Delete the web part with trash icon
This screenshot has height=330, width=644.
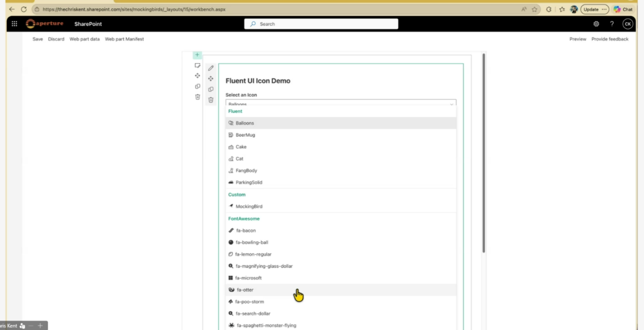click(211, 100)
